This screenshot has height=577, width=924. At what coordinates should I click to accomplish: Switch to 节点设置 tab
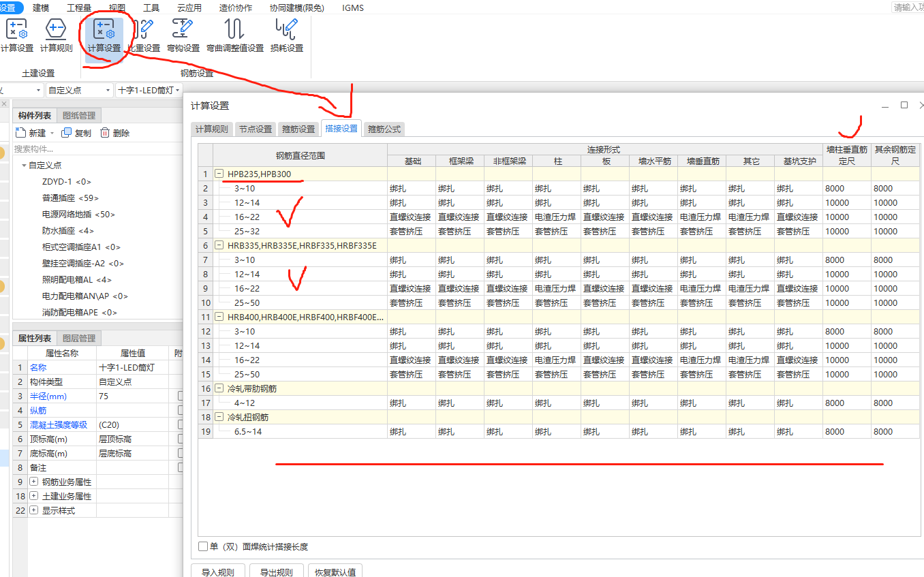256,129
